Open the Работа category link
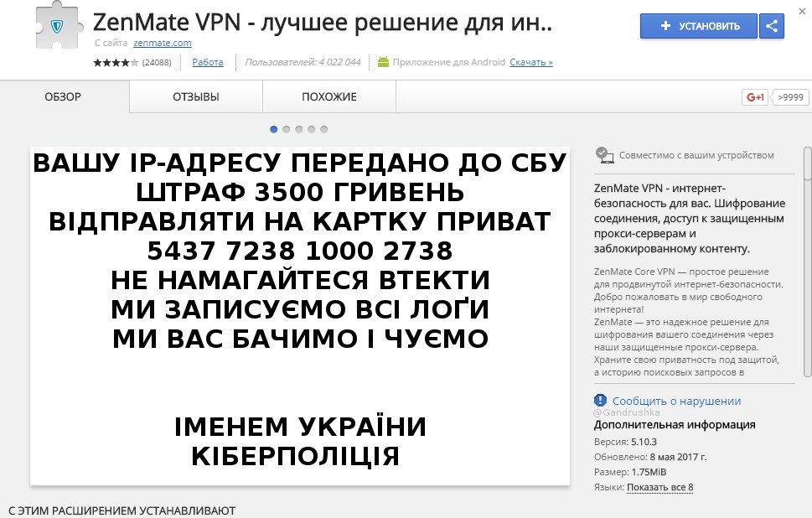This screenshot has height=518, width=812. [208, 62]
